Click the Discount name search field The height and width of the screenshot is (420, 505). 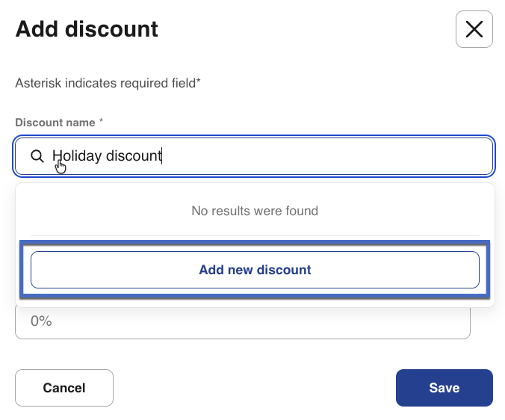[299, 156]
